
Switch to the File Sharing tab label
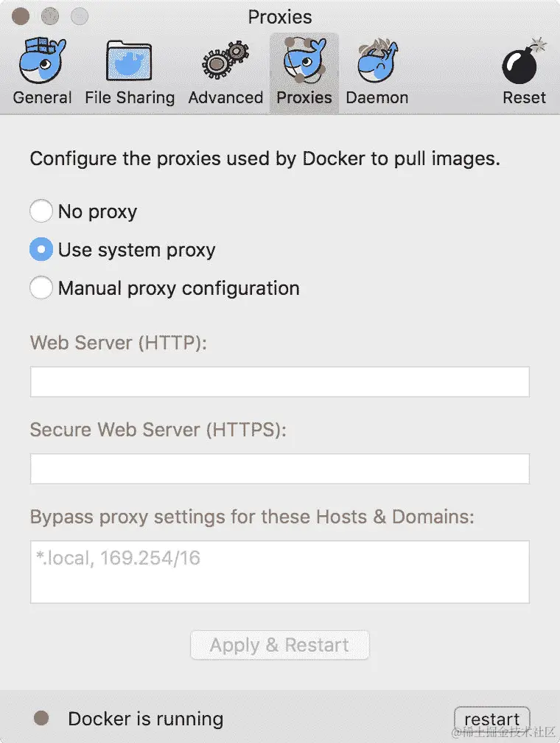click(130, 97)
